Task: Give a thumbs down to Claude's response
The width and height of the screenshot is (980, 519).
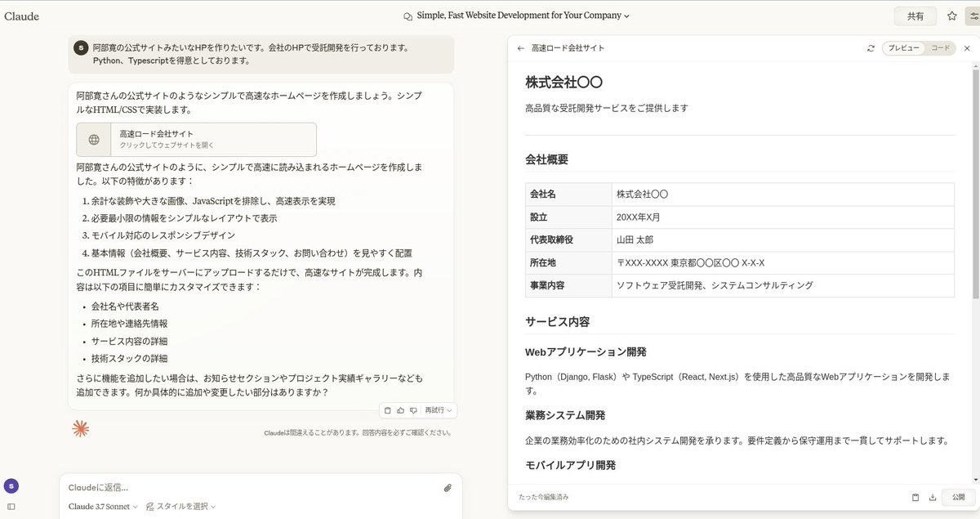Action: point(413,410)
